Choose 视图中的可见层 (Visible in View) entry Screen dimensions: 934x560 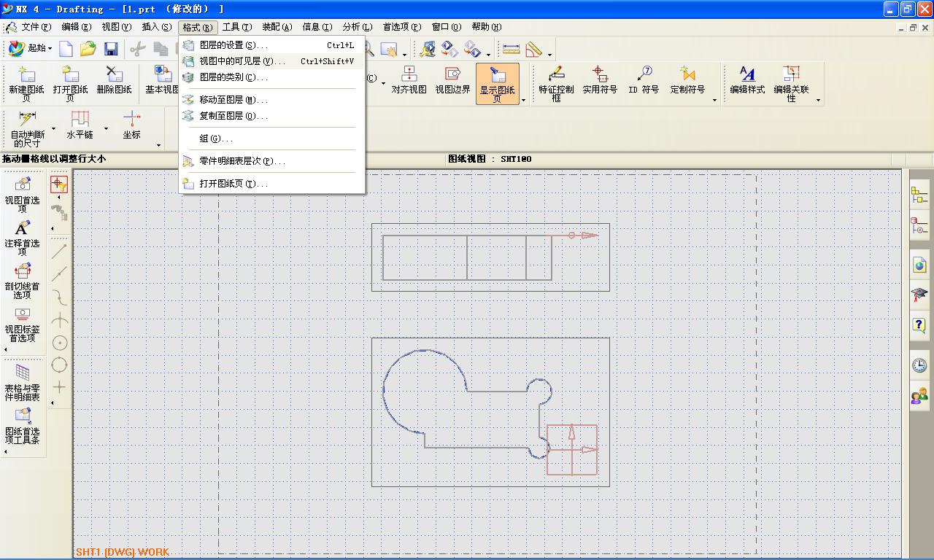271,61
